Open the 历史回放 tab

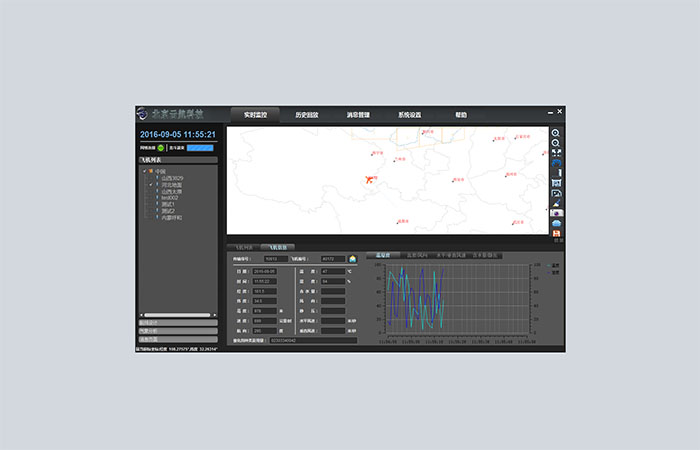306,115
